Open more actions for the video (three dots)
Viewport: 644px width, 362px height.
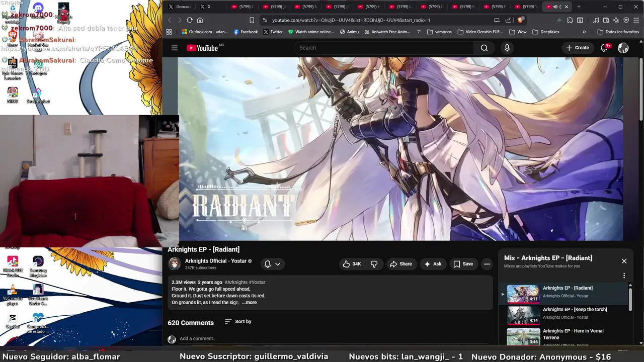(x=487, y=264)
